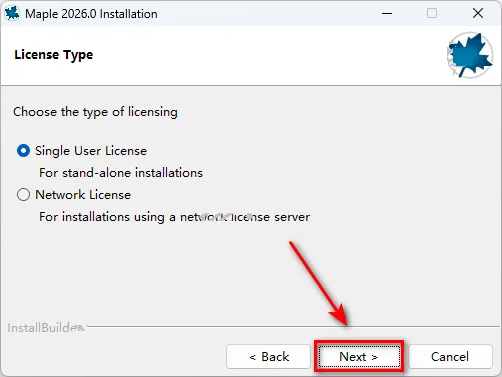Click 'For stand-alone installations' description
Viewport: 502px width, 377px height.
coord(121,173)
